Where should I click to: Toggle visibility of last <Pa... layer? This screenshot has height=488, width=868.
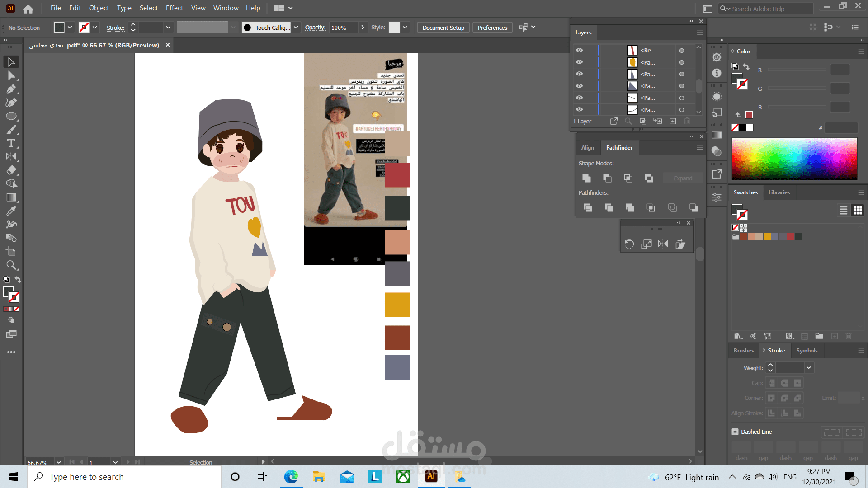[579, 109]
